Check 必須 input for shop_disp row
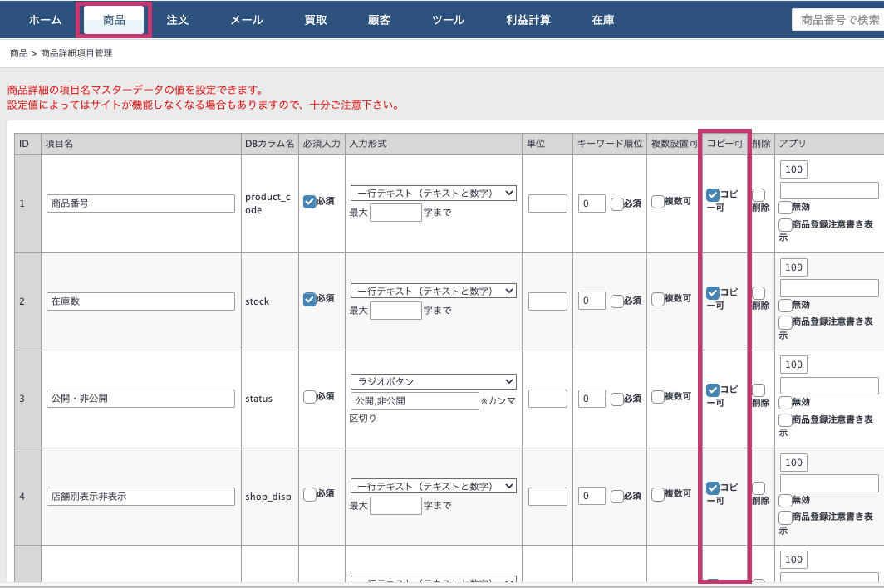Viewport: 884px width, 588px height. [x=309, y=494]
